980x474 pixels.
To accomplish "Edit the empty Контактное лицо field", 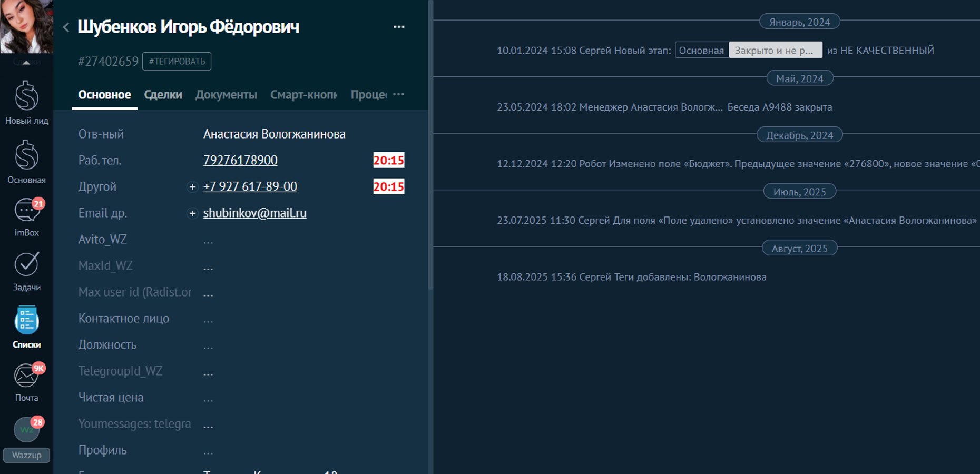I will (x=208, y=319).
